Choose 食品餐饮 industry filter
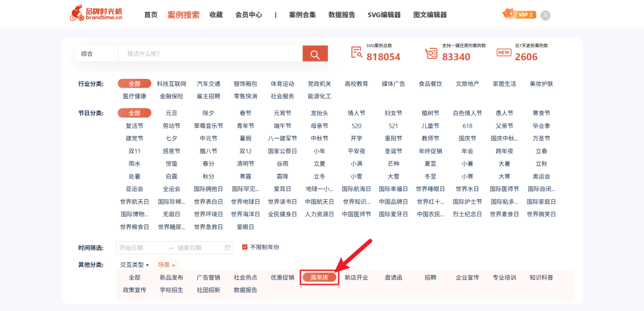The image size is (644, 311). [x=431, y=84]
